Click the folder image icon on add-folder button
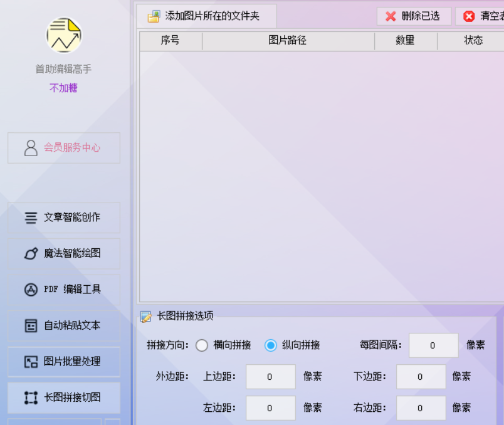Viewport: 504px width, 425px height. point(154,16)
